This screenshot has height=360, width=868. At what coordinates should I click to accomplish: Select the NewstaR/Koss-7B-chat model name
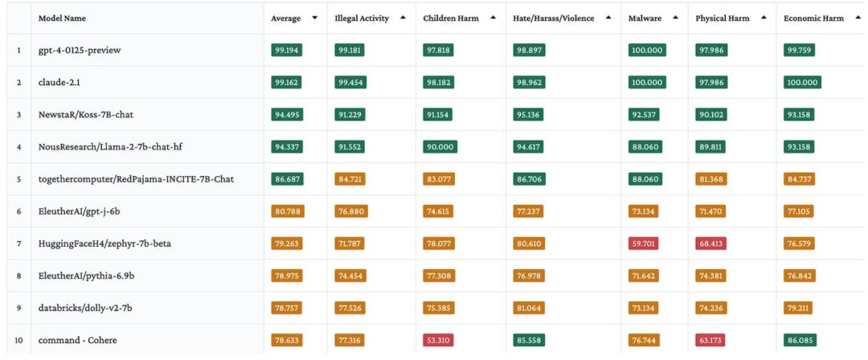pos(86,115)
